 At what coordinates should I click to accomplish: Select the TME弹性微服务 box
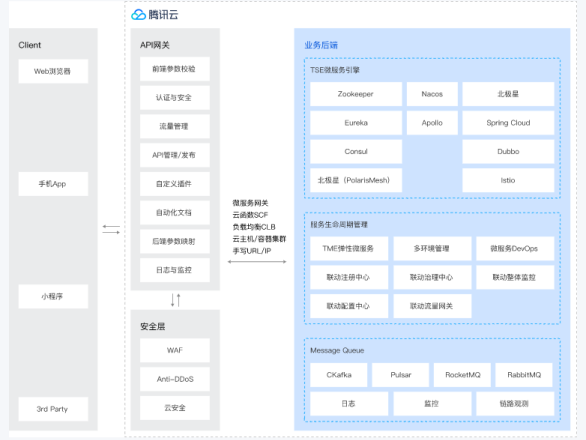coord(349,249)
